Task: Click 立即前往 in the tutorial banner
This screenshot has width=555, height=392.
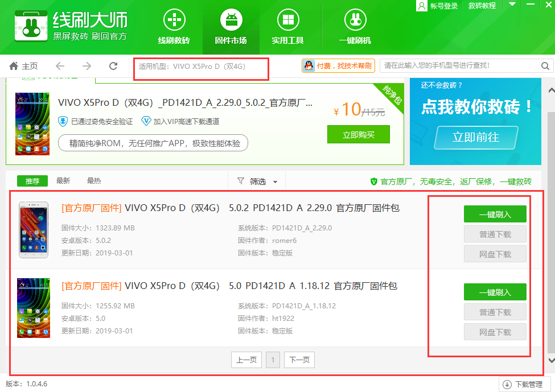Action: point(476,137)
